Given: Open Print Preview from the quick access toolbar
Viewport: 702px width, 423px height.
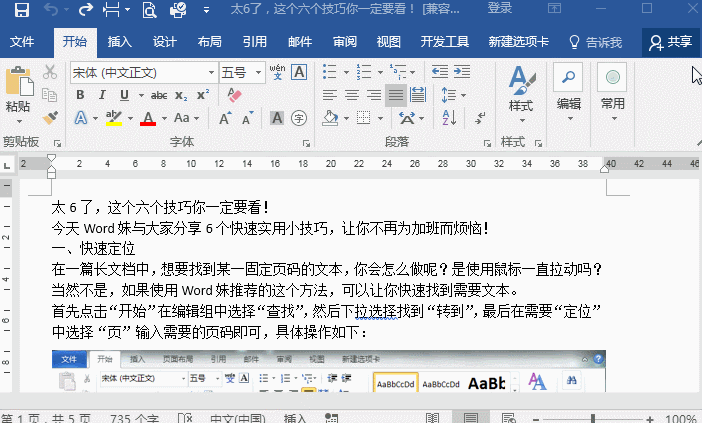Looking at the screenshot, I should tap(148, 9).
